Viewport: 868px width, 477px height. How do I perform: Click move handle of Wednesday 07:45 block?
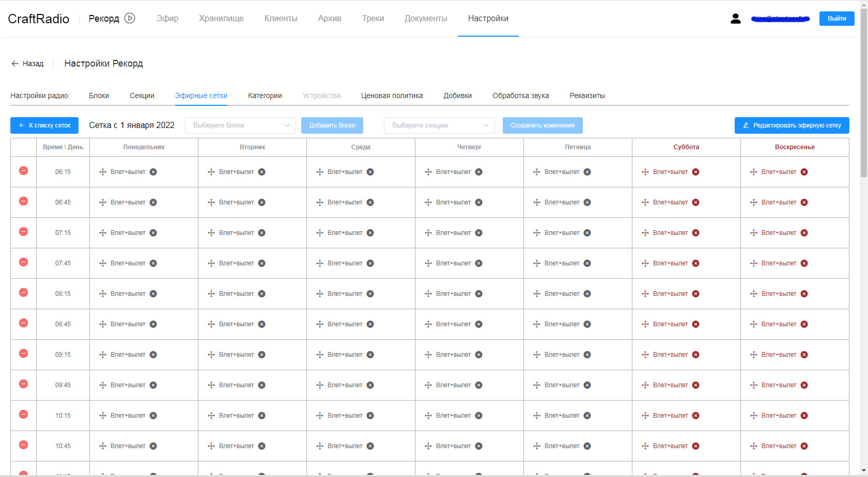click(x=320, y=263)
